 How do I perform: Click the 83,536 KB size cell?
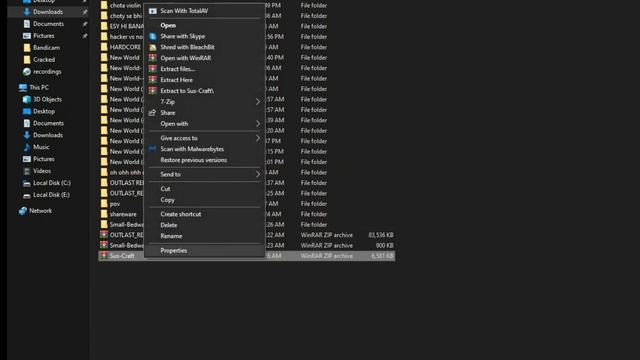click(380, 235)
